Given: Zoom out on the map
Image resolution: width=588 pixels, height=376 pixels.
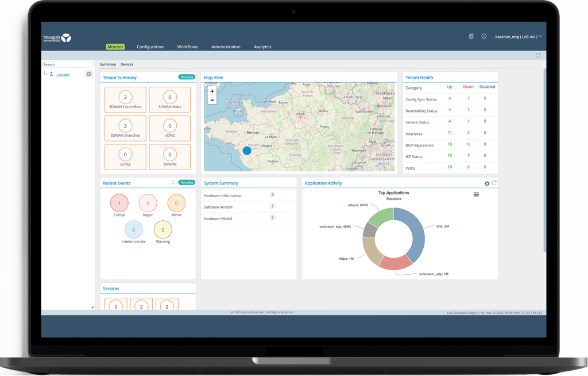Looking at the screenshot, I should [212, 100].
